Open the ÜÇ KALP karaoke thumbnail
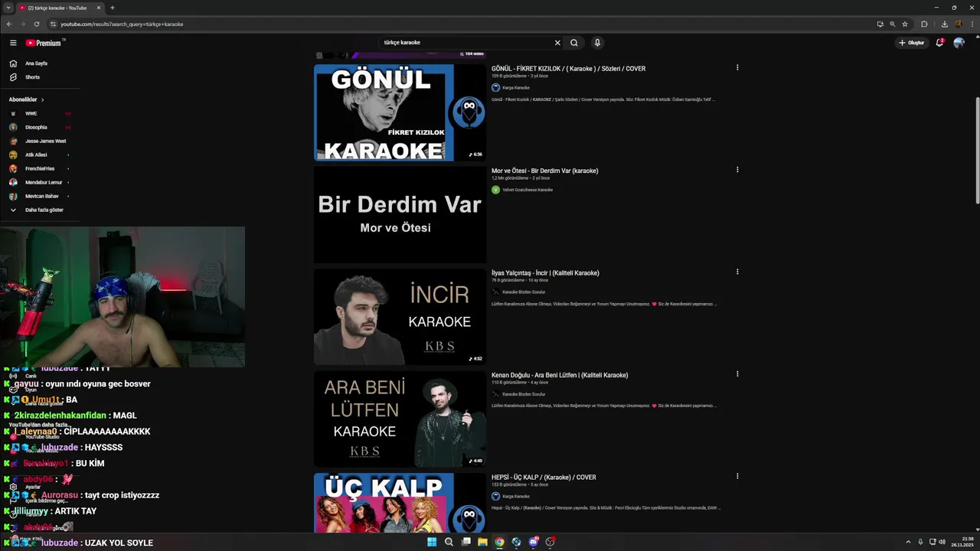The height and width of the screenshot is (551, 980). click(400, 503)
